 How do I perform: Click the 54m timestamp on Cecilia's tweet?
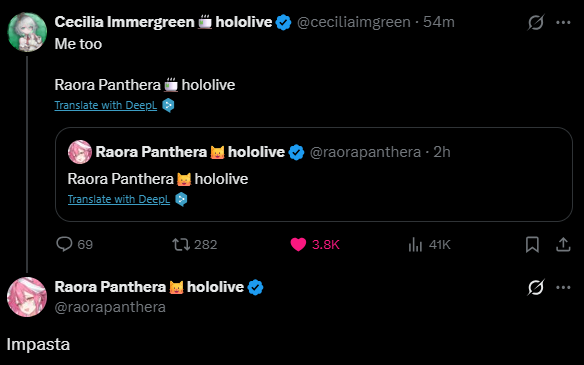click(439, 22)
